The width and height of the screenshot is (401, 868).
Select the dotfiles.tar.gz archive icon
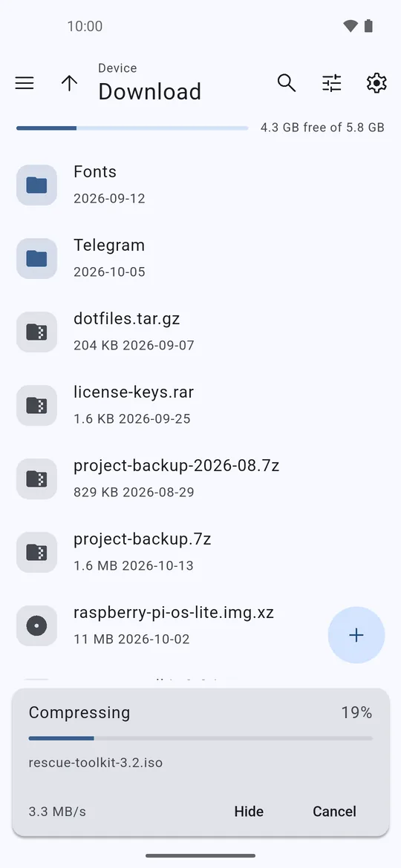(36, 332)
